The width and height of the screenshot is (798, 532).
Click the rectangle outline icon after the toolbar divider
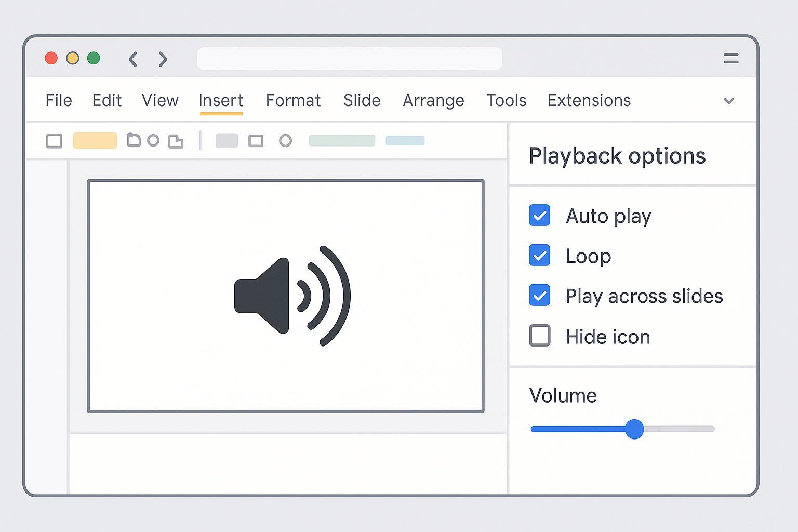(256, 141)
